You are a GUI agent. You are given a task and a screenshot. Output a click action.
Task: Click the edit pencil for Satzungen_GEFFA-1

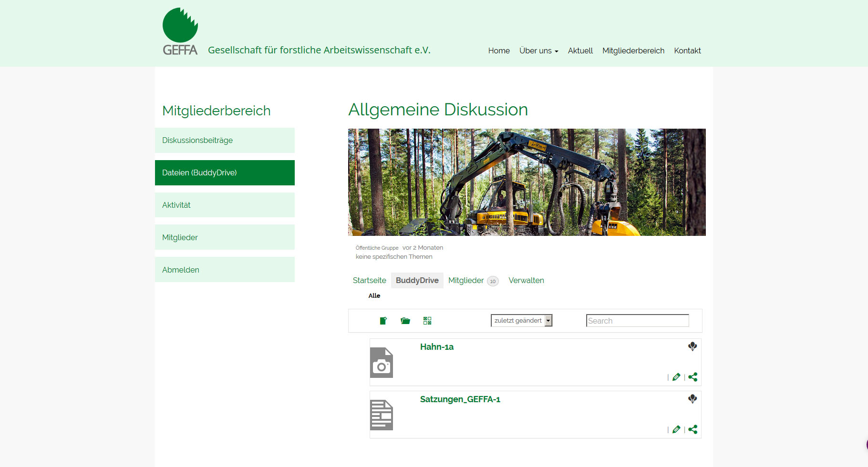coord(676,429)
